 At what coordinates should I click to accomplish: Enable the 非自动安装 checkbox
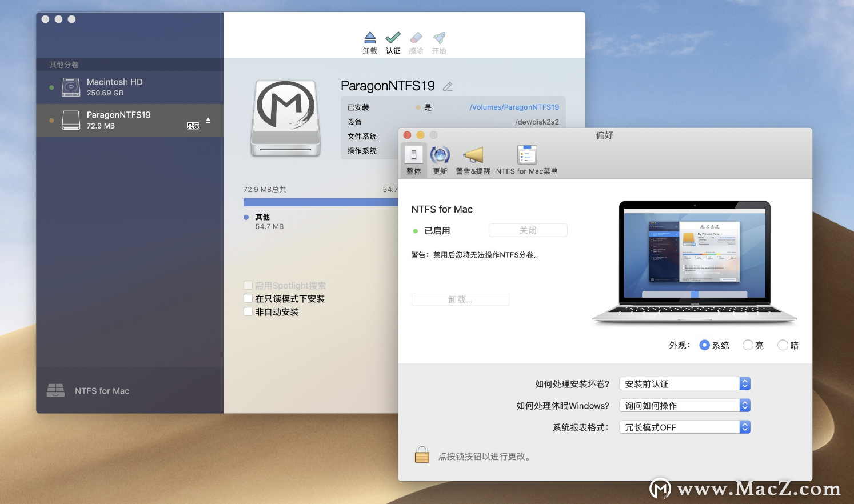[248, 311]
